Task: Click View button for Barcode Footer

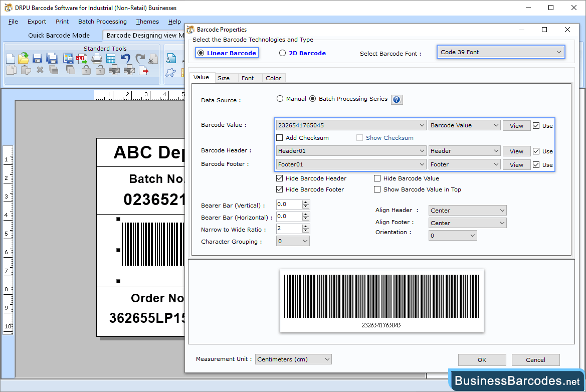Action: point(516,165)
